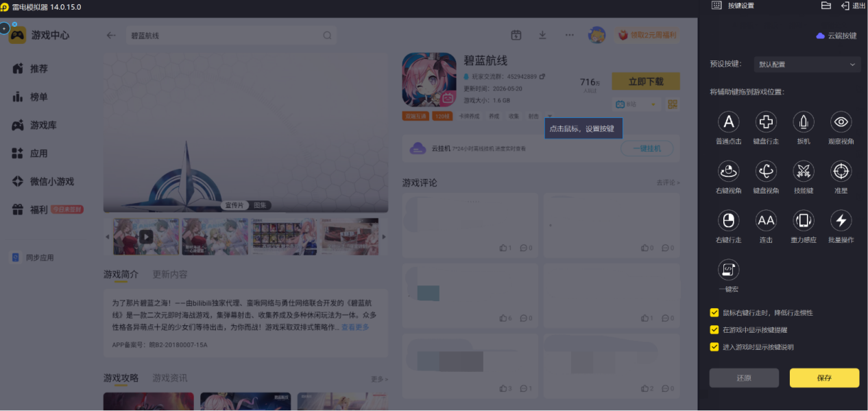
Task: Select the 宣传片 media tab
Action: pos(234,205)
